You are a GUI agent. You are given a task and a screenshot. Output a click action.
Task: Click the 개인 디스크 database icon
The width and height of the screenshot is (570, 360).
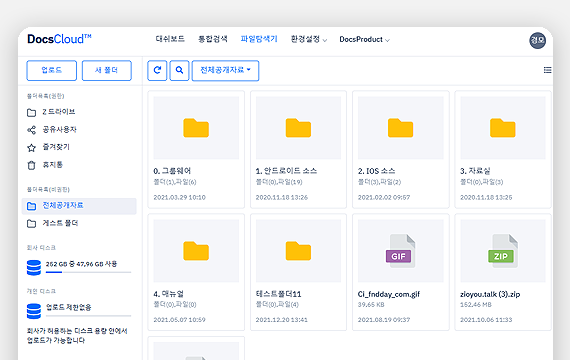pos(34,311)
